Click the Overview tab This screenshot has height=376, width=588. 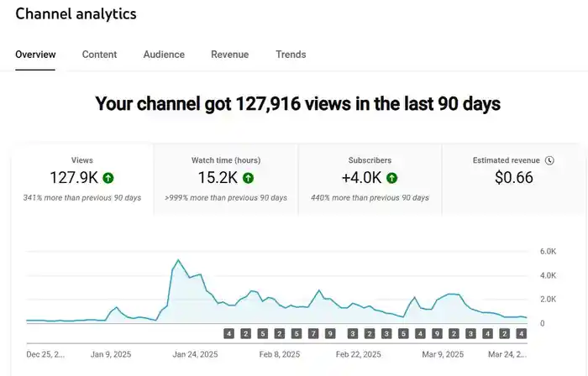(x=35, y=55)
